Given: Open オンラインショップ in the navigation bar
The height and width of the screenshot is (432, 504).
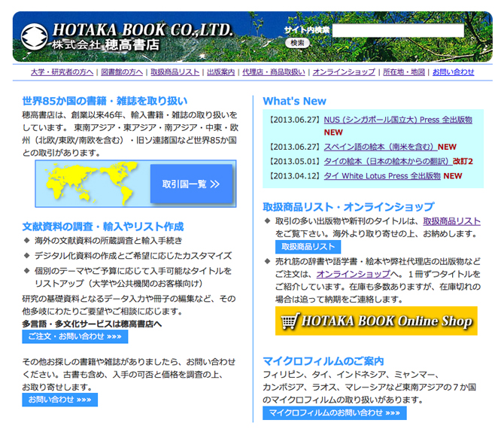Looking at the screenshot, I should pos(344,72).
